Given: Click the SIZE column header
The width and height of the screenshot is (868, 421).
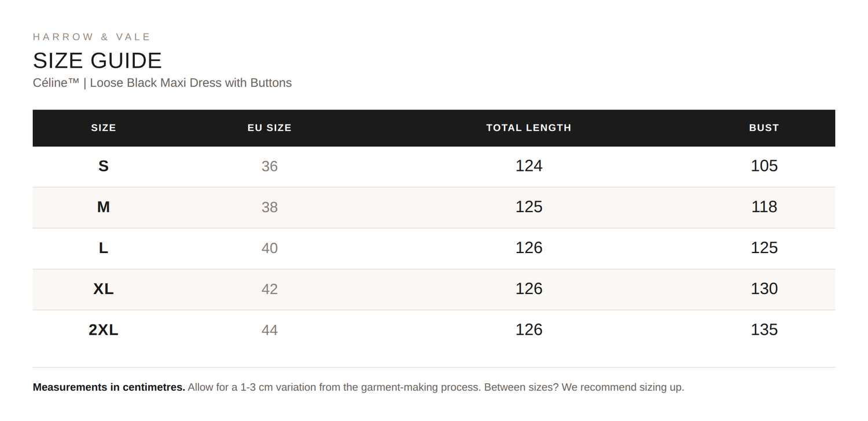Looking at the screenshot, I should click(104, 128).
